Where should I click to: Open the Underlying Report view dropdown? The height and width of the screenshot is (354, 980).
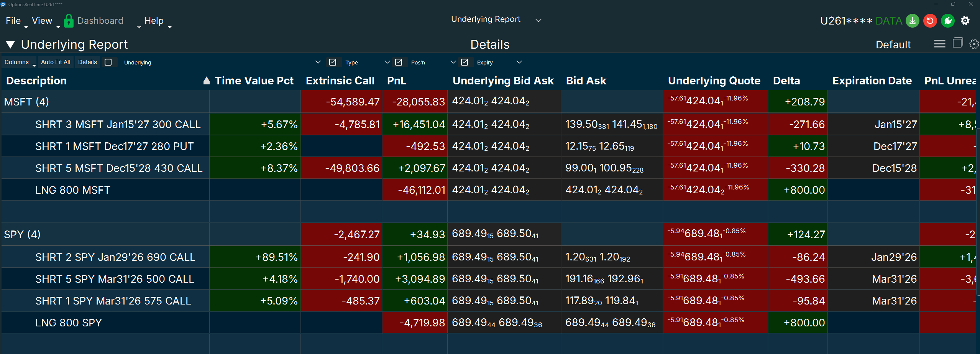tap(538, 20)
